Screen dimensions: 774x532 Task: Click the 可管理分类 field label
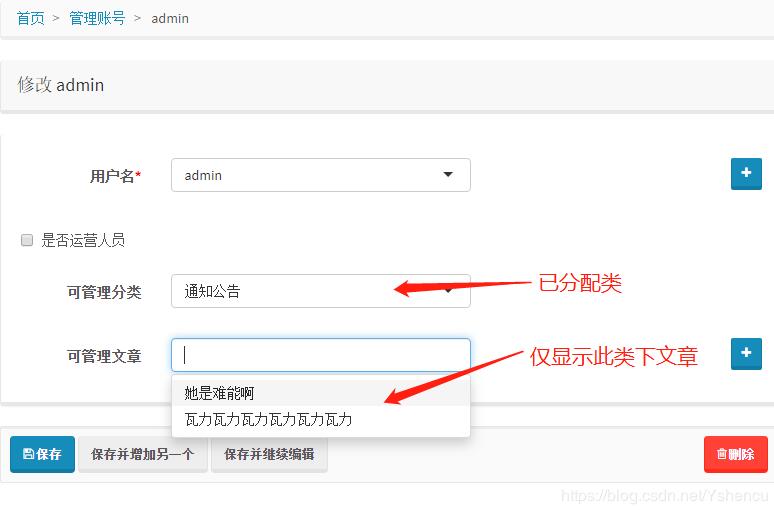click(x=104, y=292)
